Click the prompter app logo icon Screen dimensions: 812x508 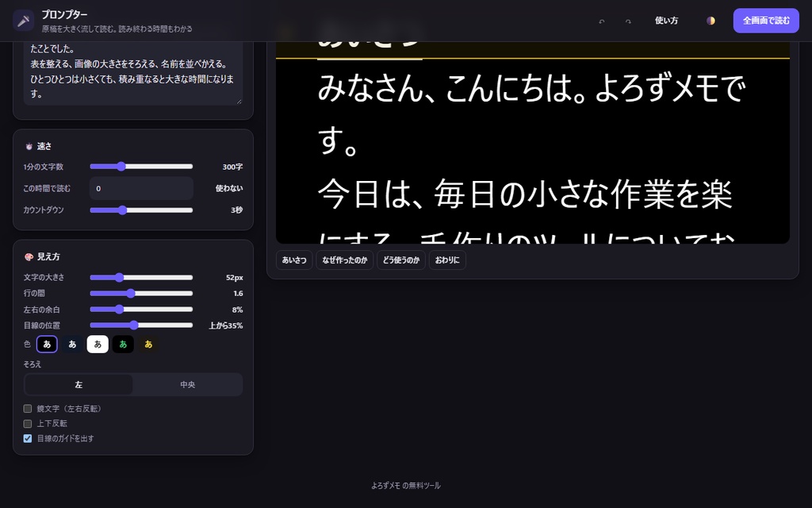click(x=23, y=21)
